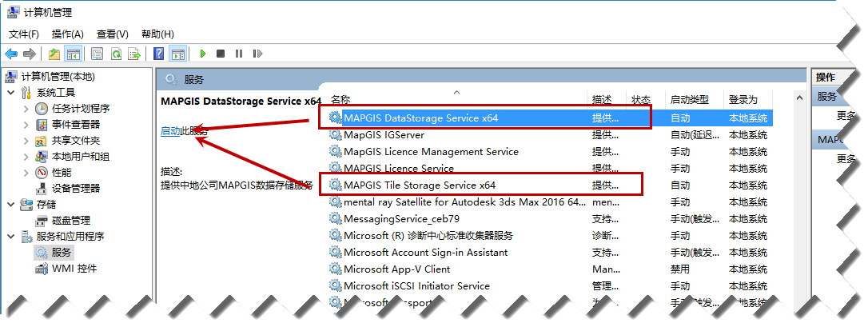Click the green Start Service play icon
Screen dimensions: 868x327
(x=202, y=54)
